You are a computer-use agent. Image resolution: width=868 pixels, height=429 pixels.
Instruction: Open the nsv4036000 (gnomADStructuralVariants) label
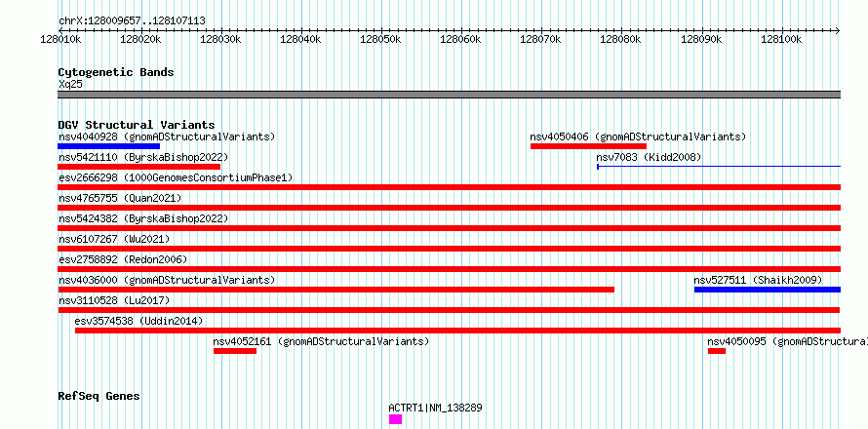point(167,280)
